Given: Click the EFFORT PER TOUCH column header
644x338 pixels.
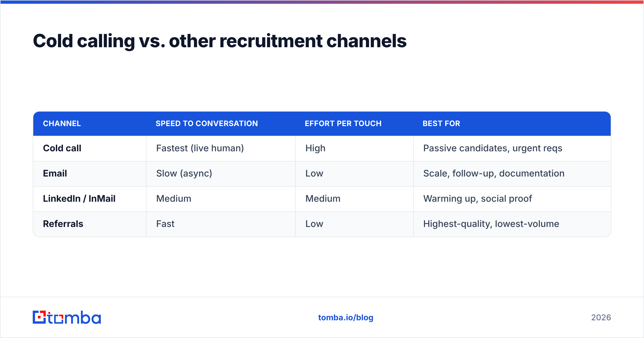Looking at the screenshot, I should click(343, 123).
